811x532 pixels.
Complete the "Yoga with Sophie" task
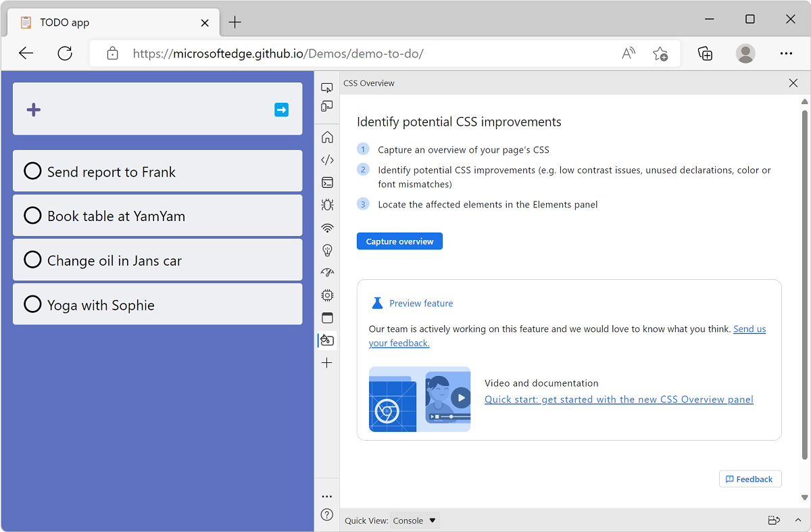pos(32,304)
